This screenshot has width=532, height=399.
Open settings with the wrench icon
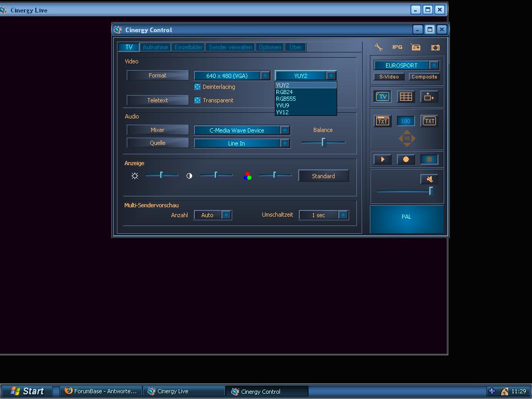(x=379, y=47)
